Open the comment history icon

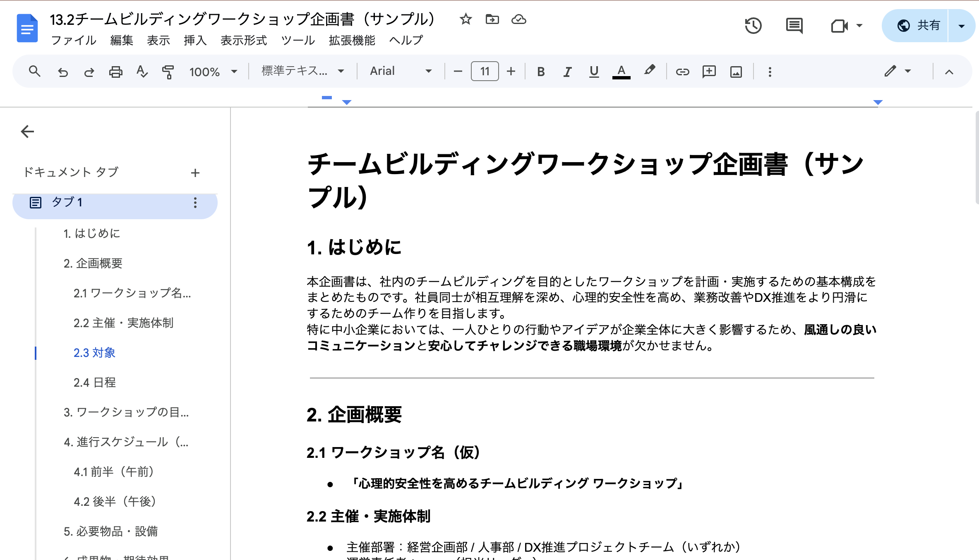coord(794,26)
